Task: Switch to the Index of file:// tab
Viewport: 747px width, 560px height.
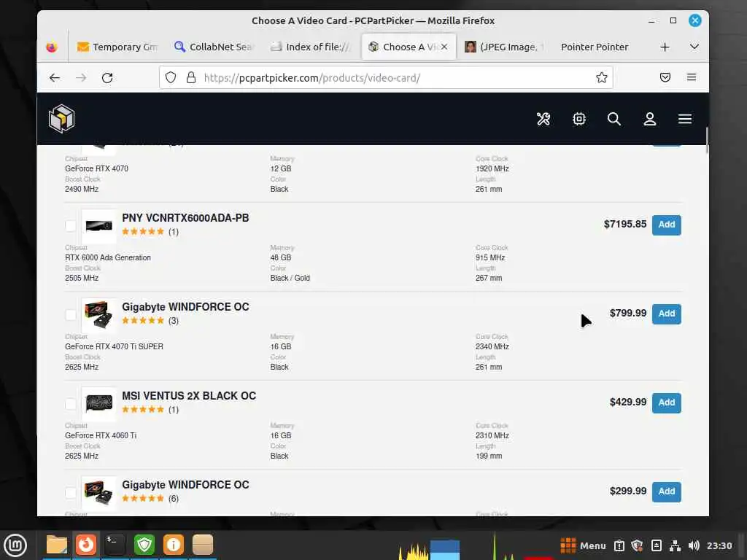Action: click(x=310, y=47)
